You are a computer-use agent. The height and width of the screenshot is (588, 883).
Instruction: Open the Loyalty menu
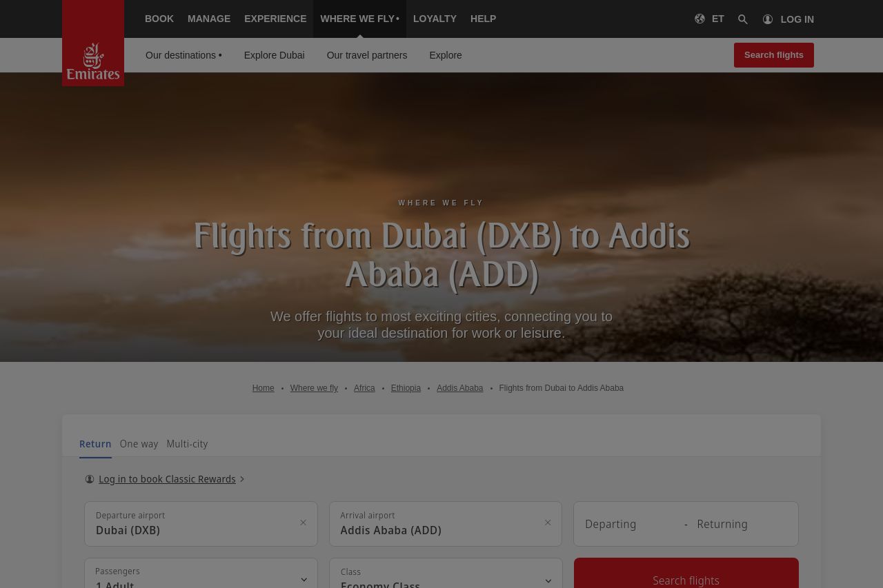(435, 19)
